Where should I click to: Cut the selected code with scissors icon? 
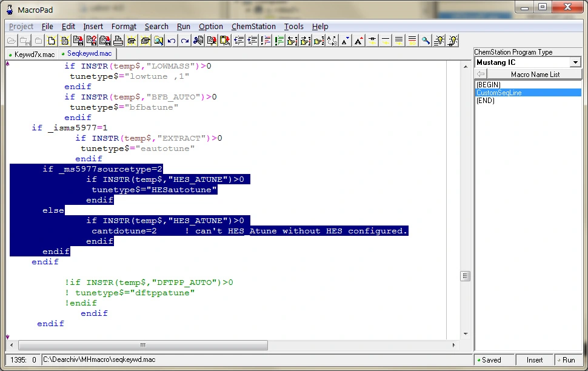[x=198, y=41]
